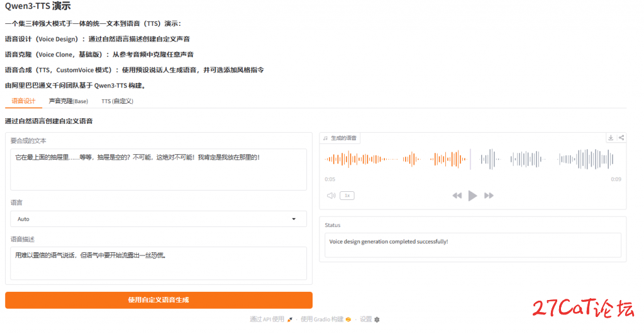Screen dimensions: 644x334
Task: Click the Qwen3-TTS 演示 heading
Action: point(38,6)
